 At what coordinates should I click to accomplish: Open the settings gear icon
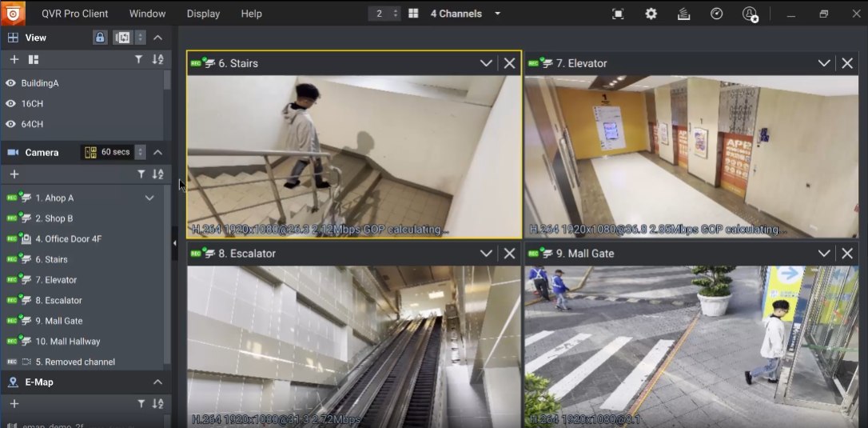pos(651,14)
